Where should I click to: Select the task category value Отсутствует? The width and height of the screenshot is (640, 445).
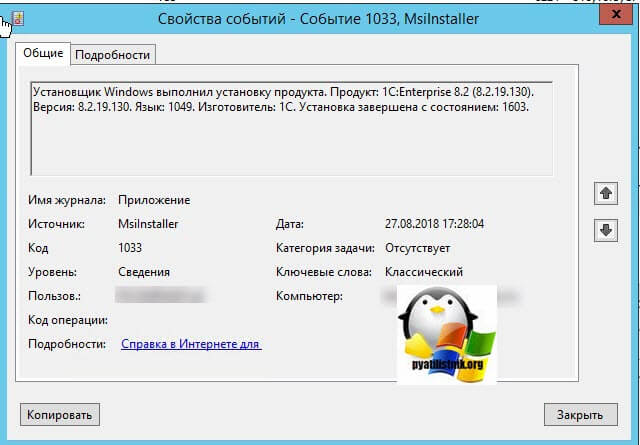tap(418, 248)
